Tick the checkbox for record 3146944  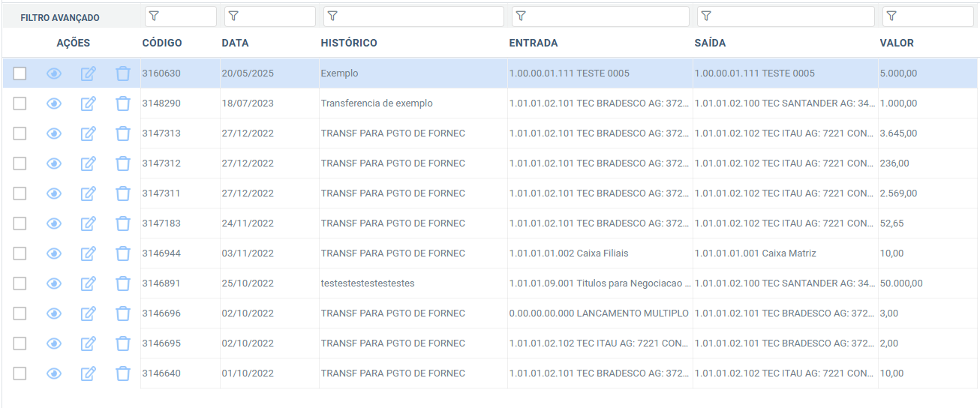(20, 253)
